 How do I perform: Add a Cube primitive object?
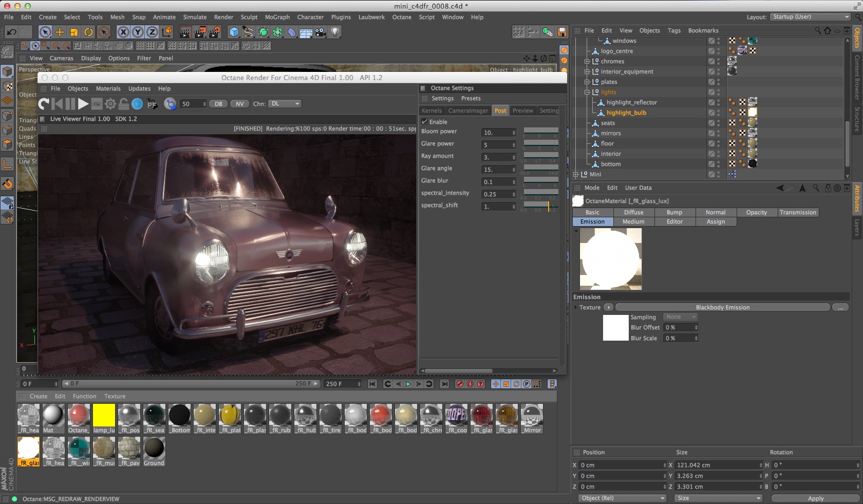234,32
